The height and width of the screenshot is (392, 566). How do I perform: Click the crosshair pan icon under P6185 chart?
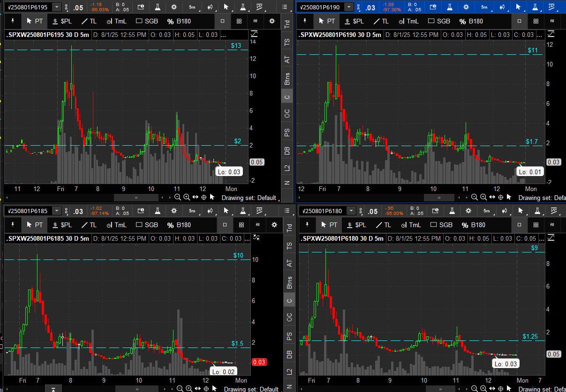206,388
